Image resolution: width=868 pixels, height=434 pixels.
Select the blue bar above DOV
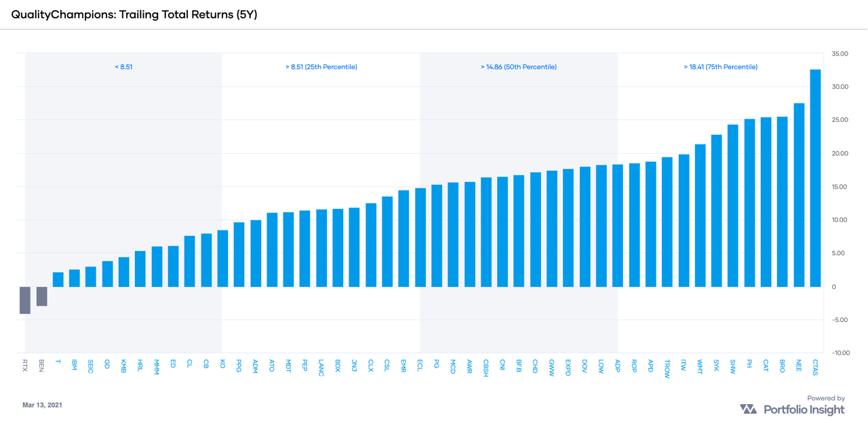point(585,227)
